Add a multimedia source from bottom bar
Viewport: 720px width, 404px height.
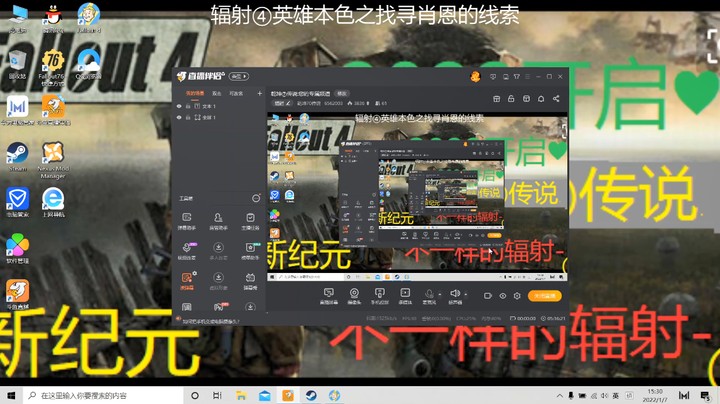(405, 296)
